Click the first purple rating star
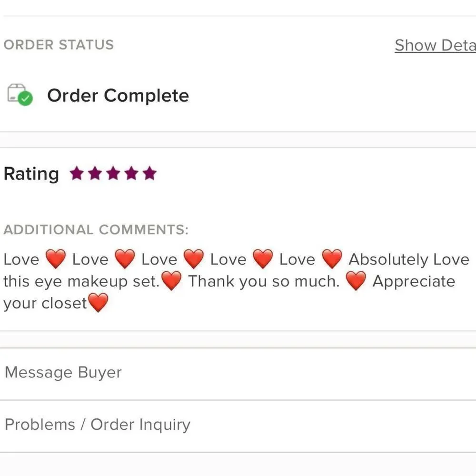 (x=77, y=173)
